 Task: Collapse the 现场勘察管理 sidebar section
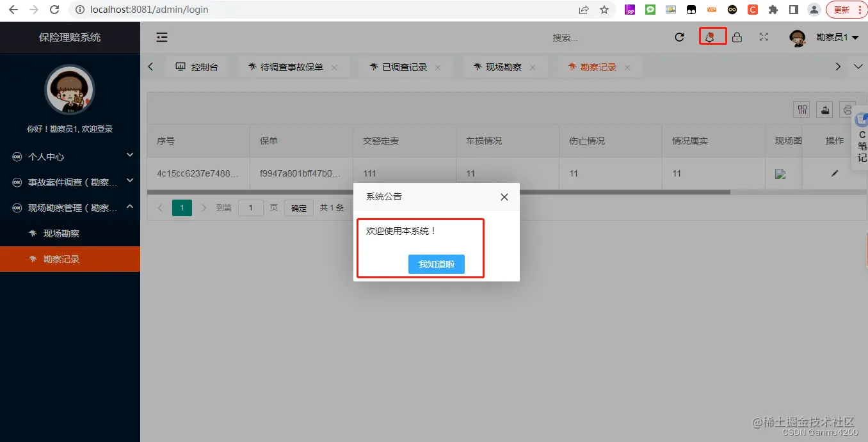(x=70, y=207)
